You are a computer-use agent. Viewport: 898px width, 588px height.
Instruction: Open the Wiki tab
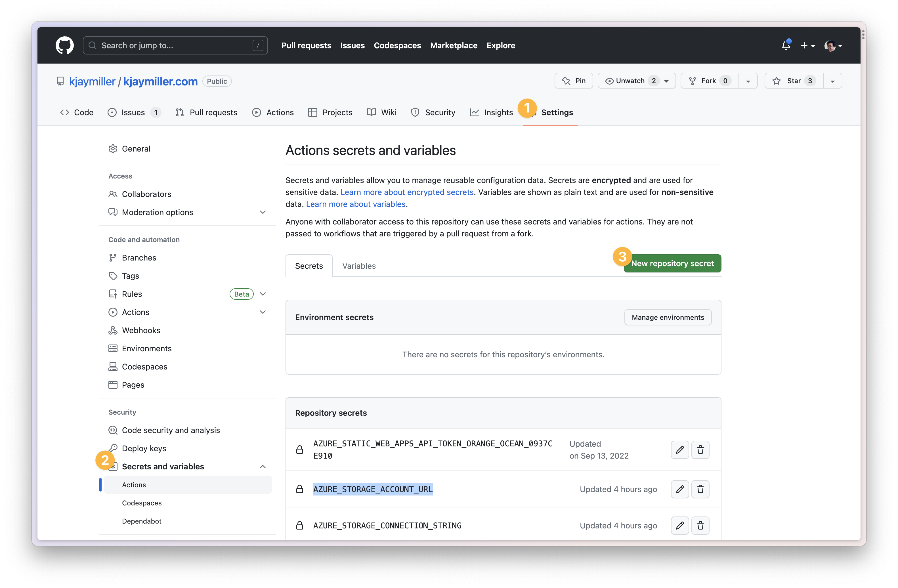pos(381,112)
